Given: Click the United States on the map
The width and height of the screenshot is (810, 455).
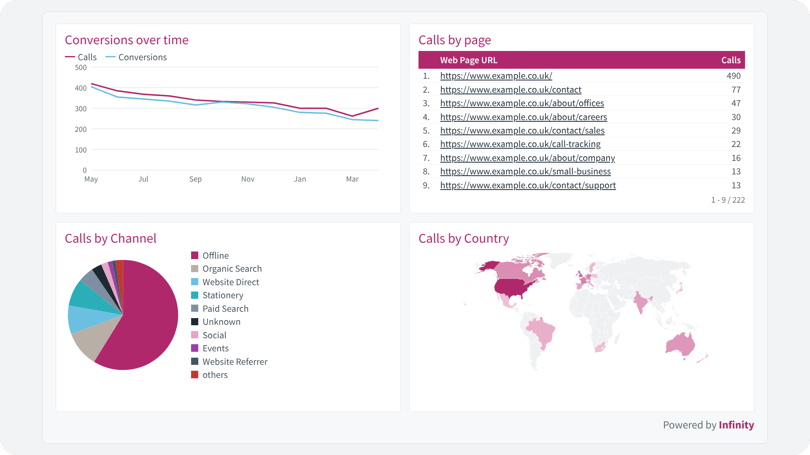Looking at the screenshot, I should point(511,288).
